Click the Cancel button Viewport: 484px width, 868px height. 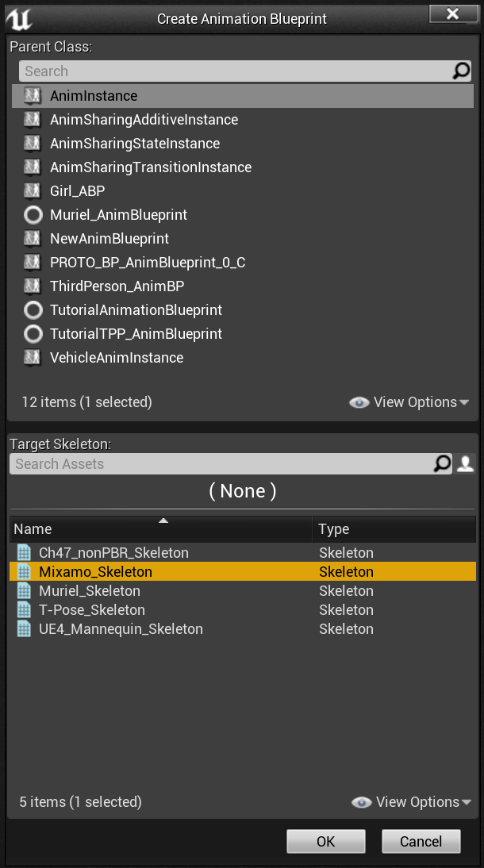[421, 842]
